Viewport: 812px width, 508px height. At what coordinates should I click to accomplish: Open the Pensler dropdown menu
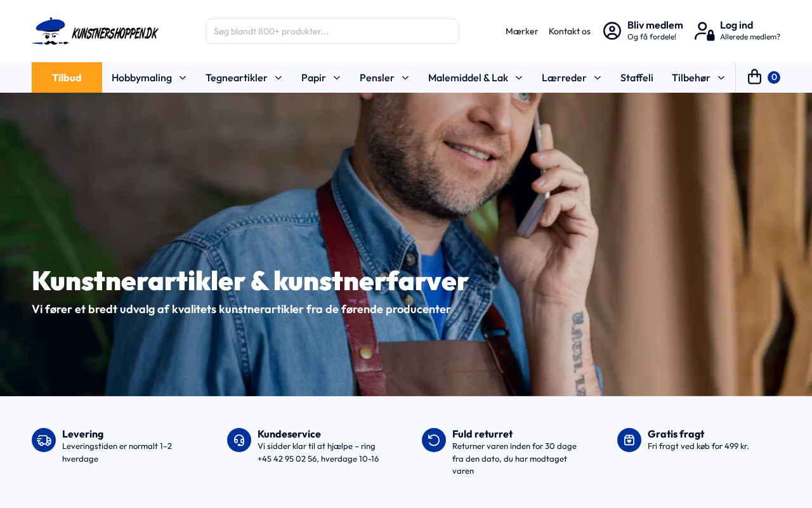pos(384,77)
